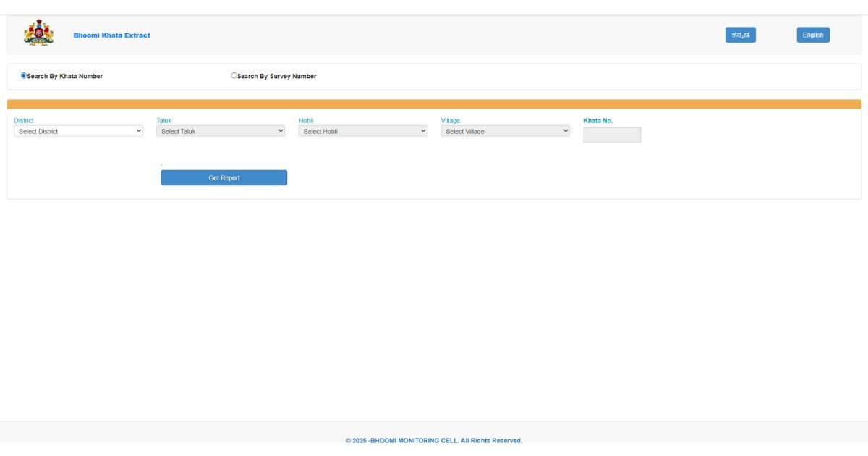Open the Select District dropdown

(x=78, y=131)
